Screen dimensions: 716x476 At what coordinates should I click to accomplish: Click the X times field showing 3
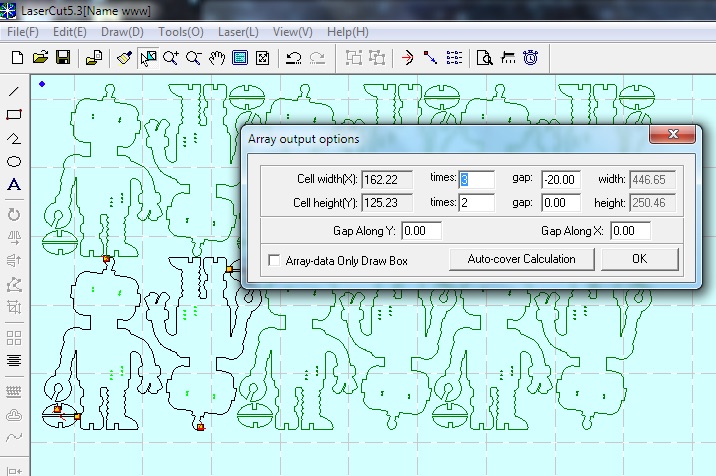click(476, 180)
